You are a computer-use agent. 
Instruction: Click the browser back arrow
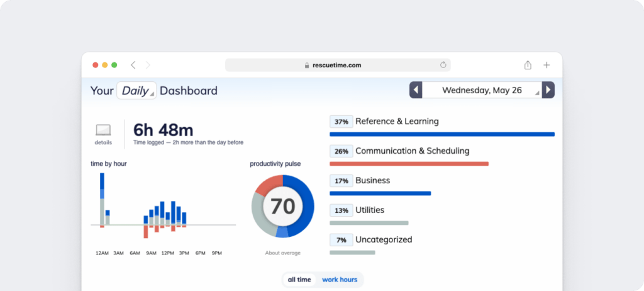click(133, 65)
